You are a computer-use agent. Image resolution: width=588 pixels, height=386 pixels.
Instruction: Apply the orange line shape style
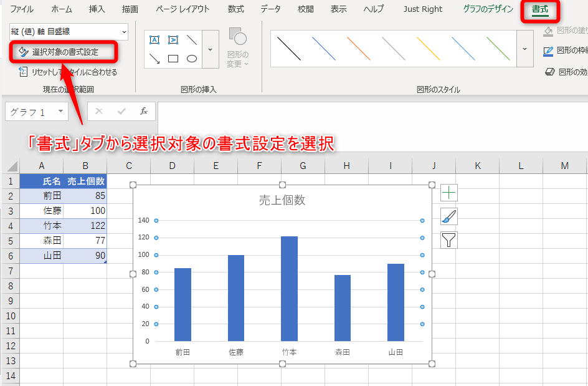(358, 49)
